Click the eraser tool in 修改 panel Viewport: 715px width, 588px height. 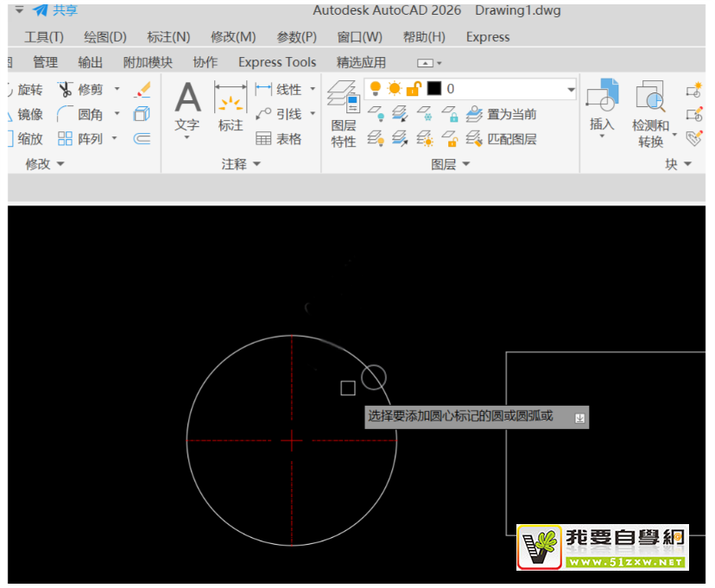click(x=142, y=90)
